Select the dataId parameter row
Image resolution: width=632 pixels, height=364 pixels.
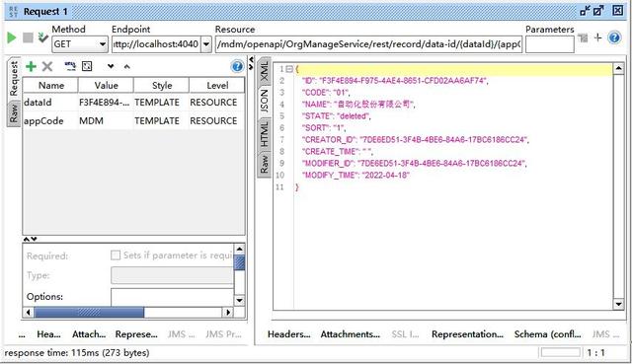click(133, 103)
